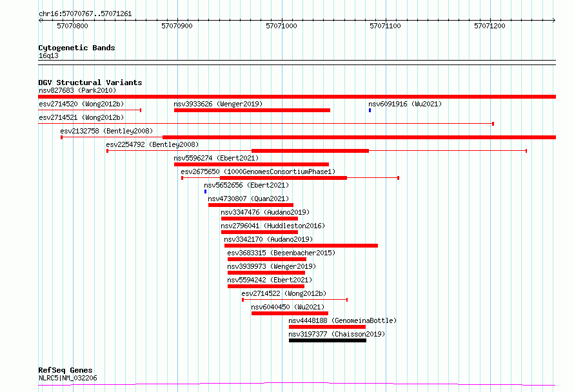Click ruler position 57070800
The height and width of the screenshot is (392, 574).
coord(72,26)
